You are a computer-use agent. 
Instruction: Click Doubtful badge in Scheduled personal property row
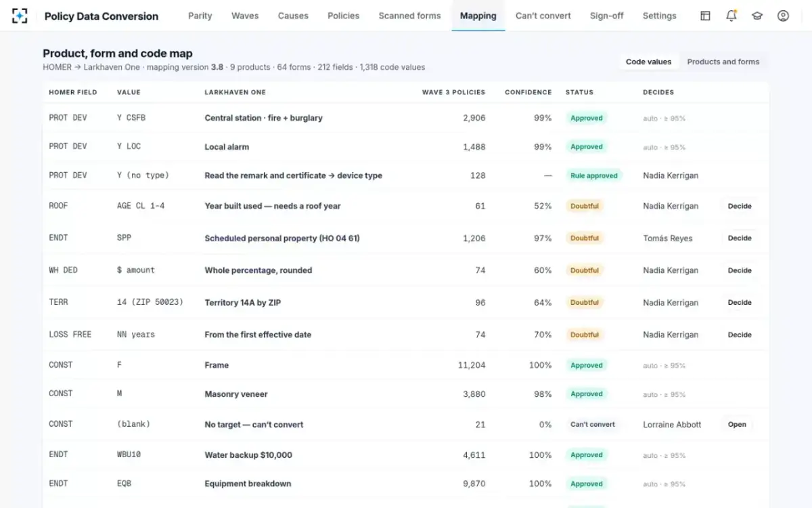585,238
